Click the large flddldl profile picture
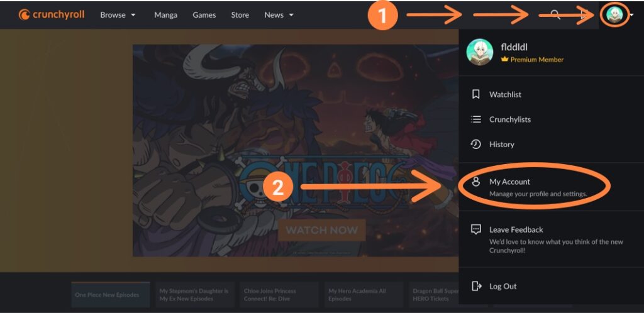This screenshot has width=644, height=313. click(480, 52)
